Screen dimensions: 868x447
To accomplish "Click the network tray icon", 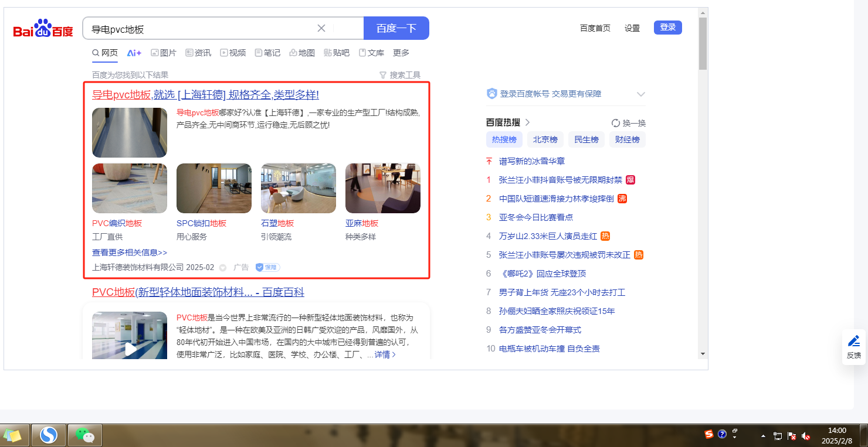I will click(778, 436).
